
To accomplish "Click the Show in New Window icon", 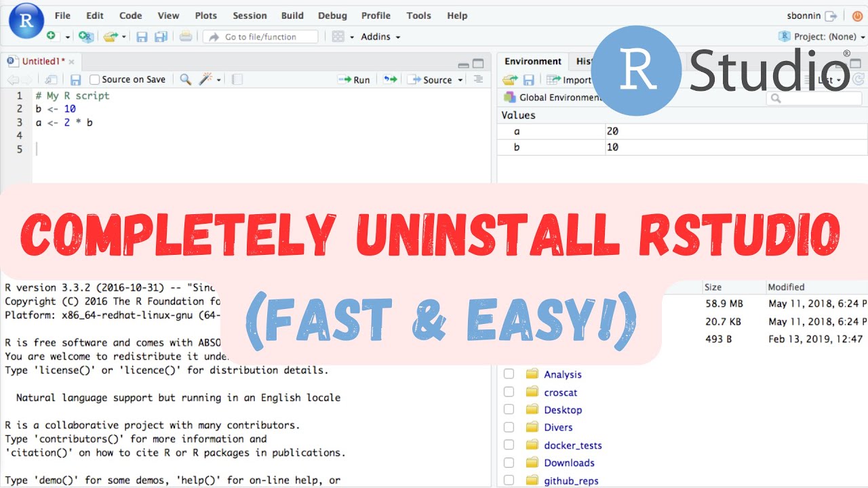I will point(52,79).
